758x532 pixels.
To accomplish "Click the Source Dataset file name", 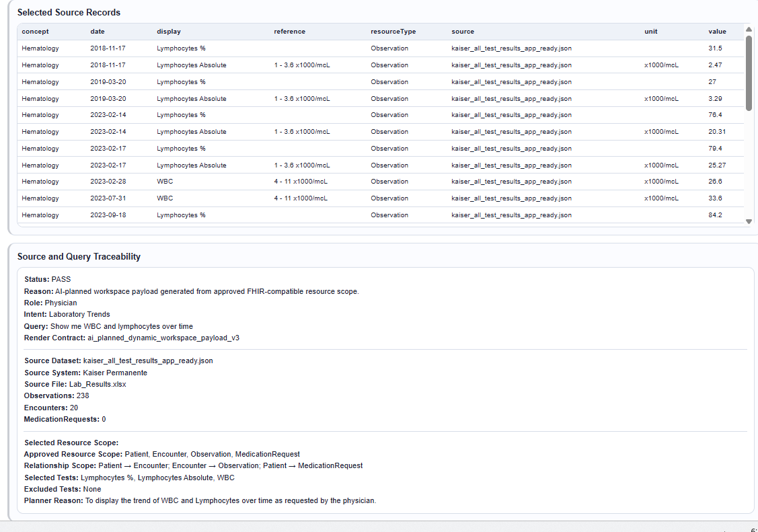I will [148, 360].
